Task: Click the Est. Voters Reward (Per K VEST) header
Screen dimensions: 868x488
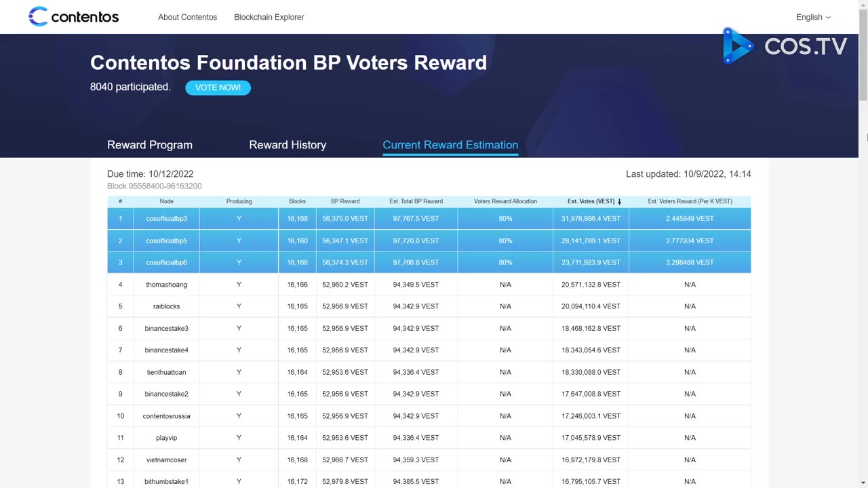Action: [x=690, y=201]
